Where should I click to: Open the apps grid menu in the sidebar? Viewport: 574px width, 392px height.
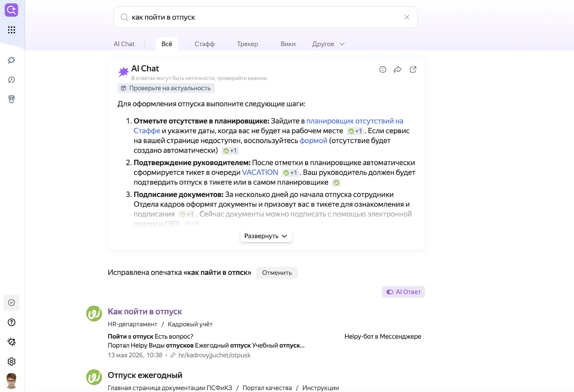coord(11,30)
